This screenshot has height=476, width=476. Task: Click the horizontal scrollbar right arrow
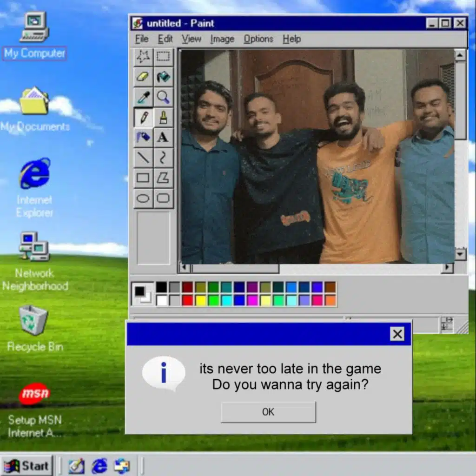coord(448,268)
